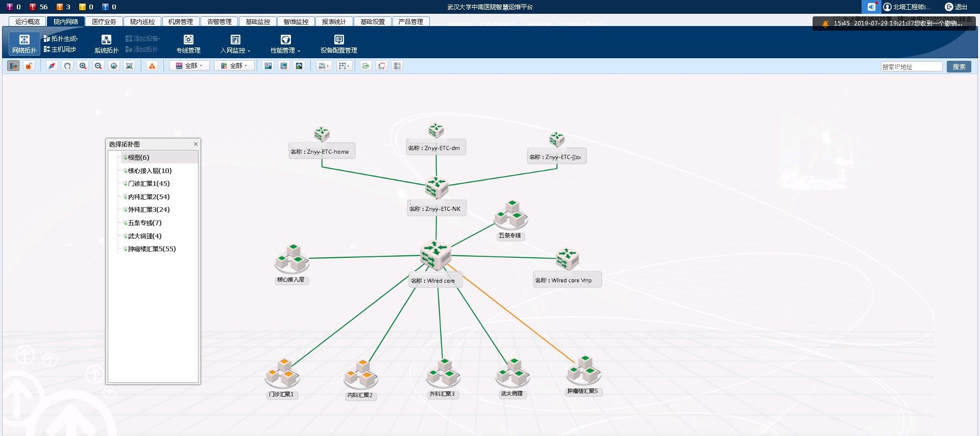Viewport: 980px width, 436px height.
Task: Expand the 入网监控 dropdown
Action: pyautogui.click(x=235, y=44)
